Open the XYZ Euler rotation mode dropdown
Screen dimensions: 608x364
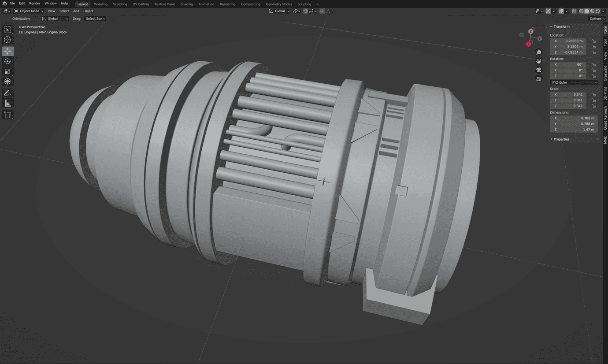click(574, 82)
